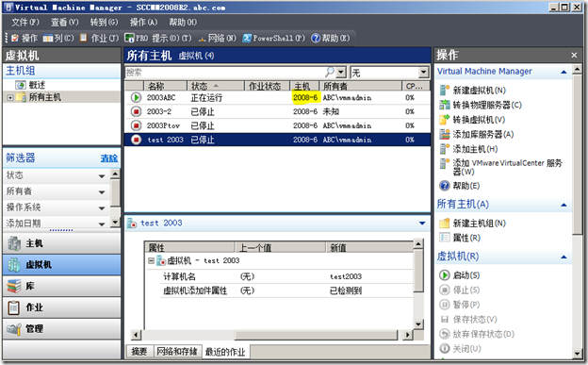Click the 列 columns toolbar button
The width and height of the screenshot is (588, 365).
(x=58, y=38)
